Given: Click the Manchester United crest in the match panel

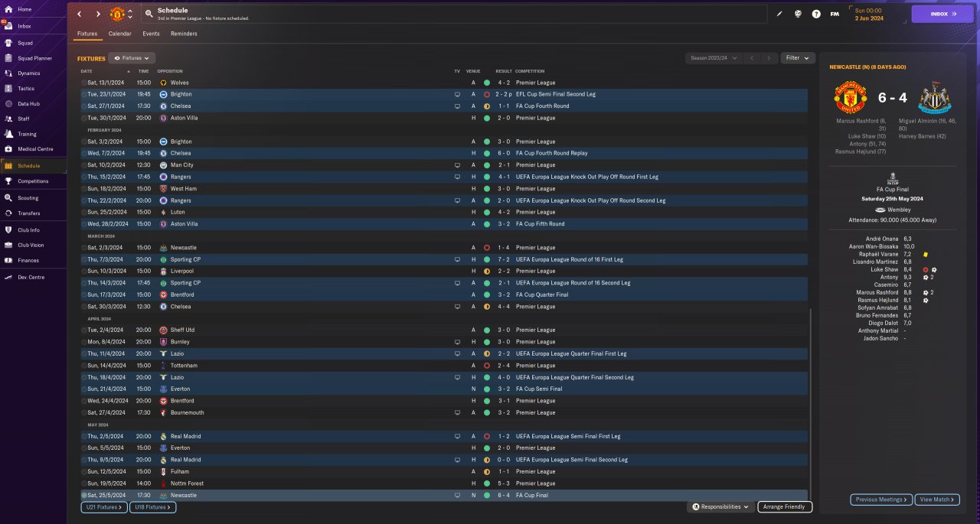Looking at the screenshot, I should (x=850, y=99).
